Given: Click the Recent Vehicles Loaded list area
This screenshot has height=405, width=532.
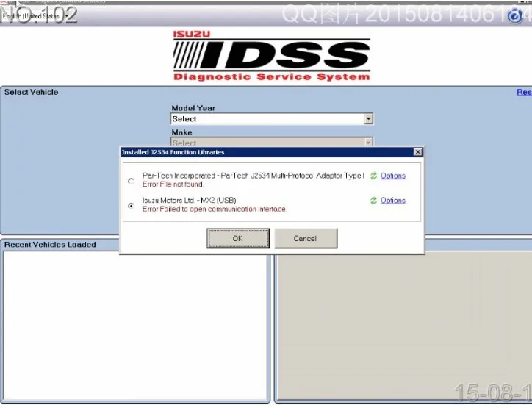Looking at the screenshot, I should pos(137,326).
